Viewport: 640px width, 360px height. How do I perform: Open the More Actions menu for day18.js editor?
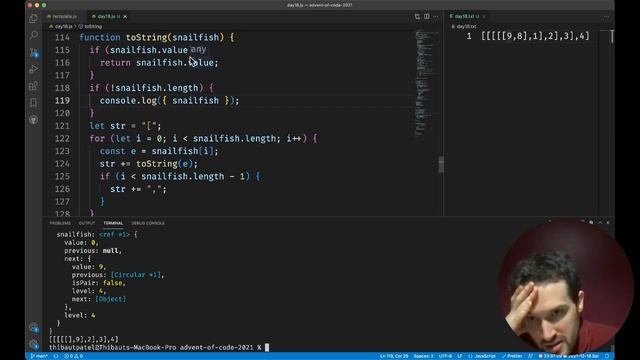click(x=436, y=16)
